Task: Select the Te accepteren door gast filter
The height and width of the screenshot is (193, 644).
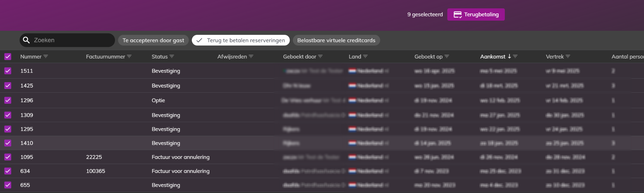Action: tap(153, 40)
